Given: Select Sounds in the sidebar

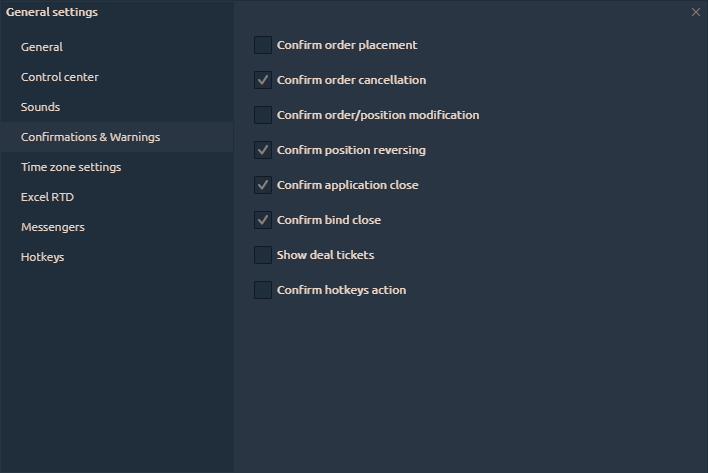Looking at the screenshot, I should 41,107.
